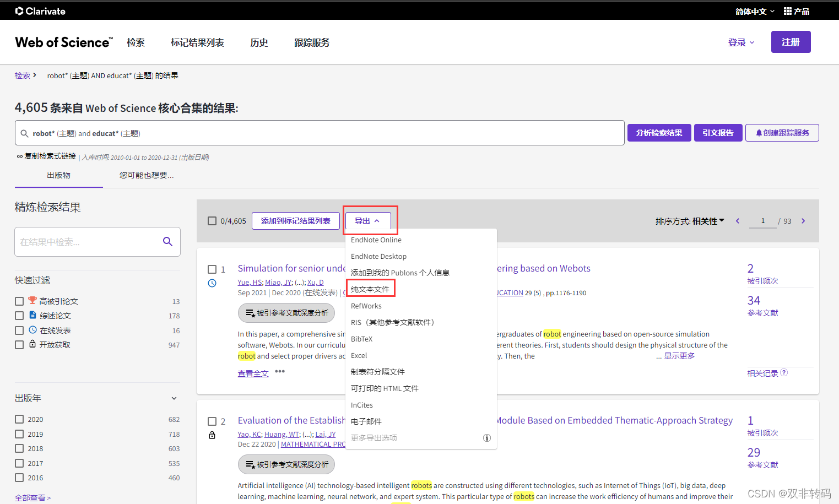Click the page number field showing 1
839x504 pixels.
(x=763, y=221)
